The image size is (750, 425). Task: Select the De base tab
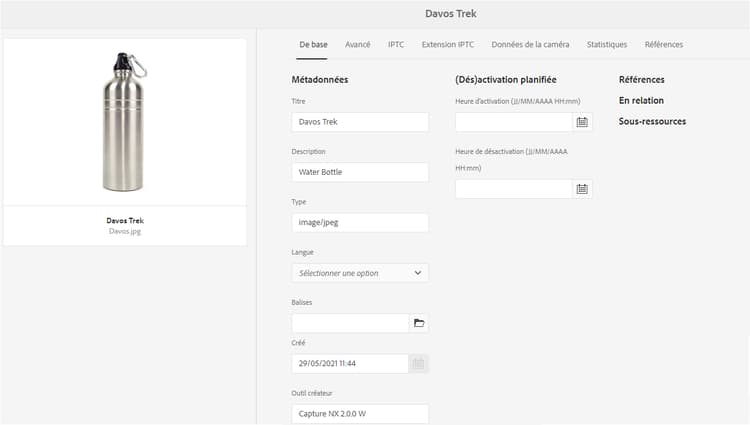(313, 45)
